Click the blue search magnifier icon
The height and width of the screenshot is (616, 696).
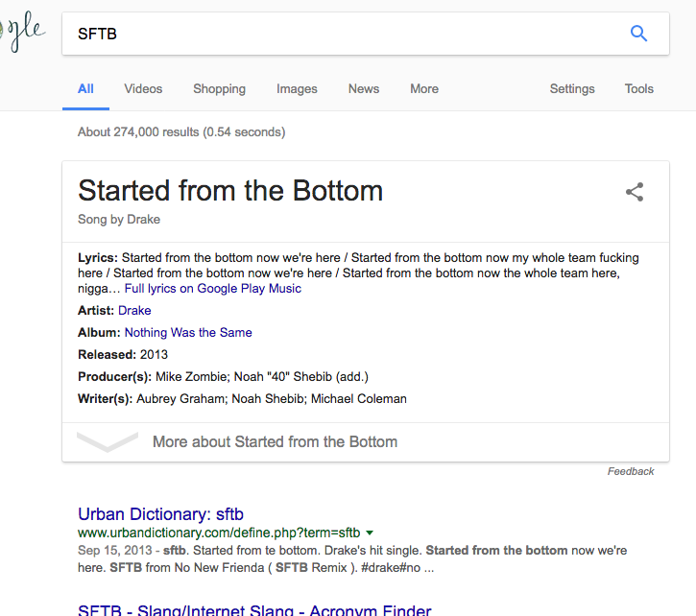pos(638,34)
